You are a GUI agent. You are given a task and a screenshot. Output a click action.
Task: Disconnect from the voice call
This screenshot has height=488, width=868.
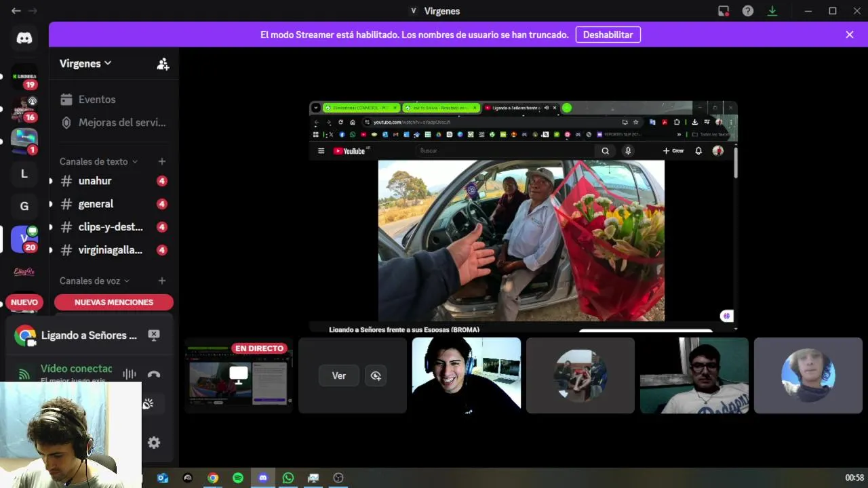tap(154, 374)
